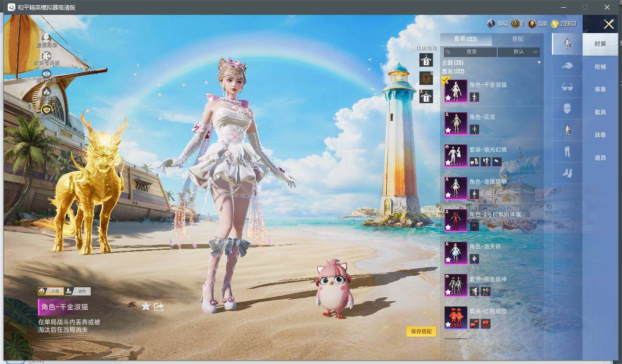This screenshot has width=622, height=364.
Task: Open the 更换形象 change-appearance icon
Action: click(x=47, y=38)
